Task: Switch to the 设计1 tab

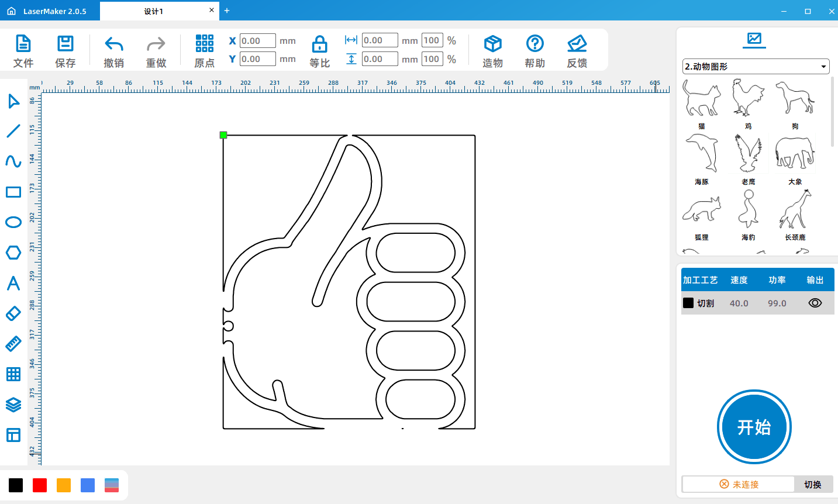Action: click(153, 11)
